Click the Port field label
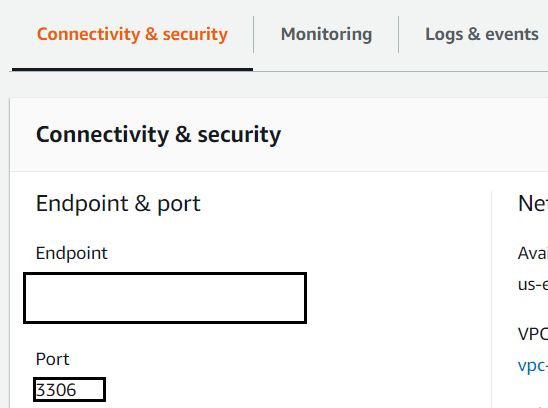 [x=52, y=359]
